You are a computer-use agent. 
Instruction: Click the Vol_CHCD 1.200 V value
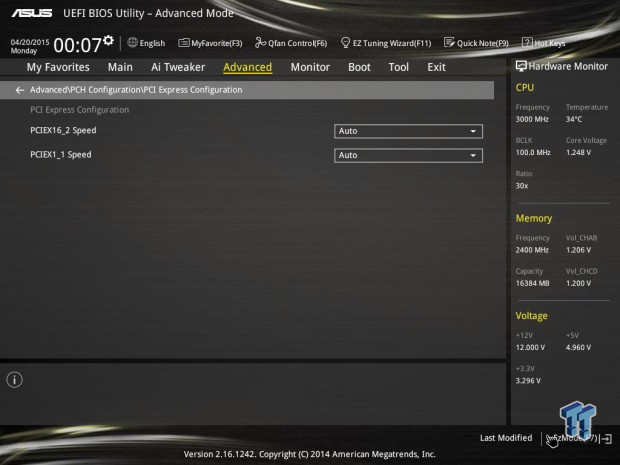click(x=578, y=284)
